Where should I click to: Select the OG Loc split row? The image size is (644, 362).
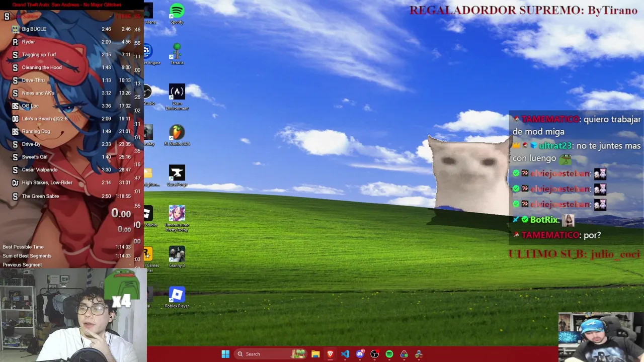[x=71, y=106]
